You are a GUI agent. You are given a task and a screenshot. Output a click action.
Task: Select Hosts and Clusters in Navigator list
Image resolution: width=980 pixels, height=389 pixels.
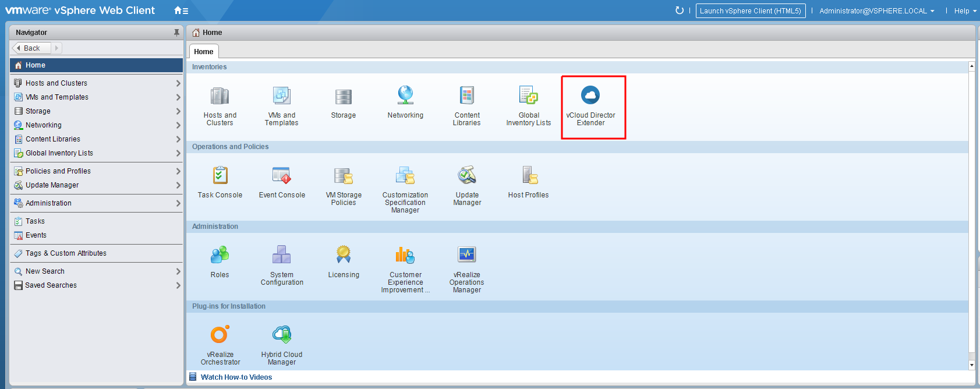96,83
